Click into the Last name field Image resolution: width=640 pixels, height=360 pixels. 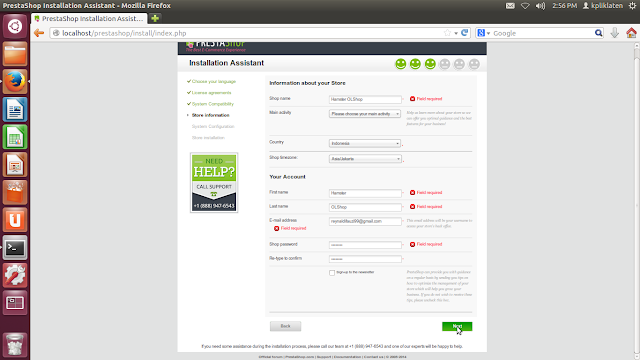click(365, 207)
